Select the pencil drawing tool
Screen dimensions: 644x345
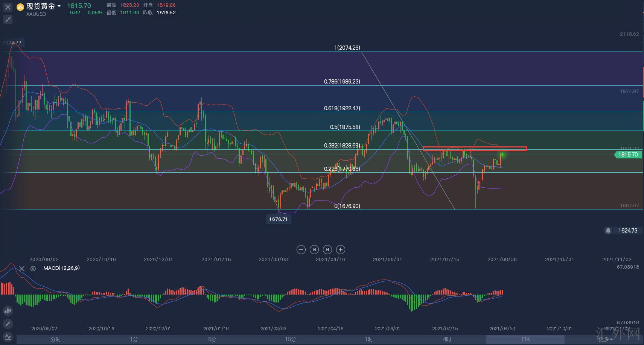point(8,324)
